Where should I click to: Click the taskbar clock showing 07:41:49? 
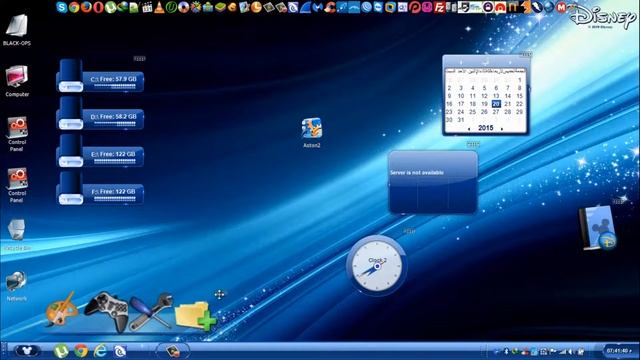pyautogui.click(x=619, y=351)
